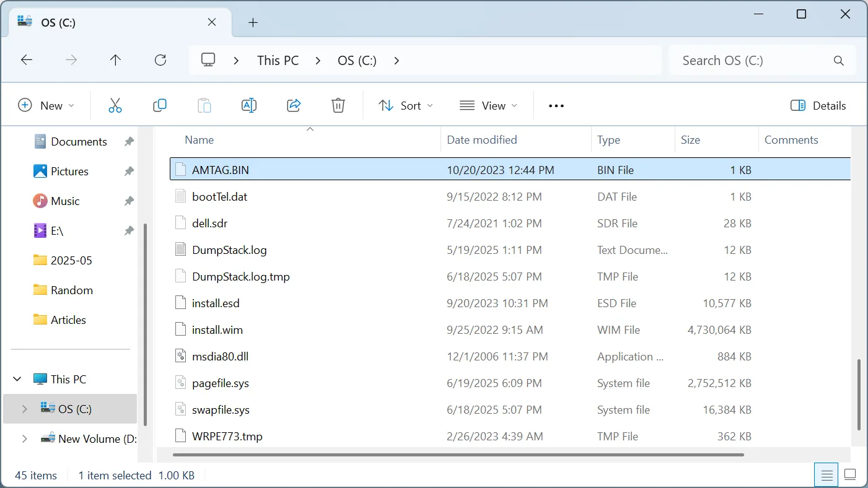Click the navigation pane scrollbar
Screen dimensions: 868x488
(x=145, y=324)
